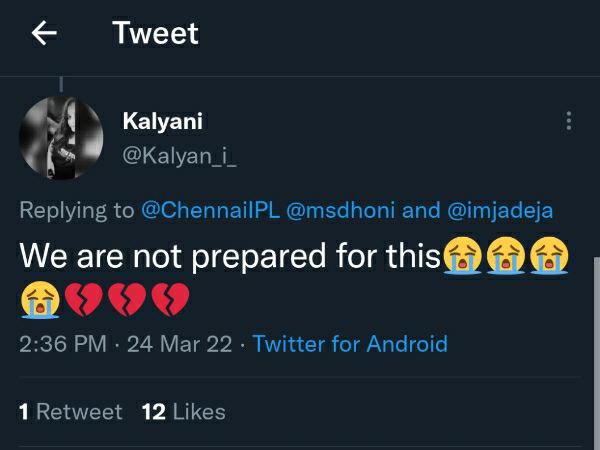View the 1 Retweet list
Image resolution: width=600 pixels, height=450 pixels.
[x=71, y=411]
